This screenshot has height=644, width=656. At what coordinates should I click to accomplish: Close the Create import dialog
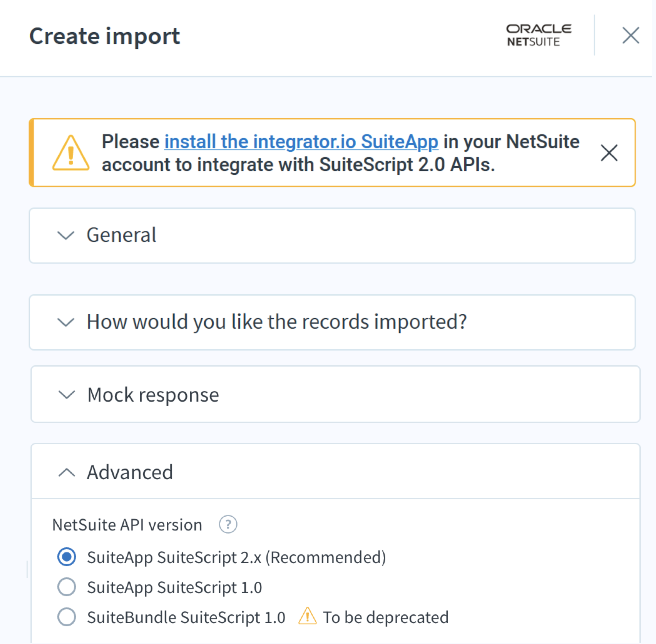pos(630,36)
